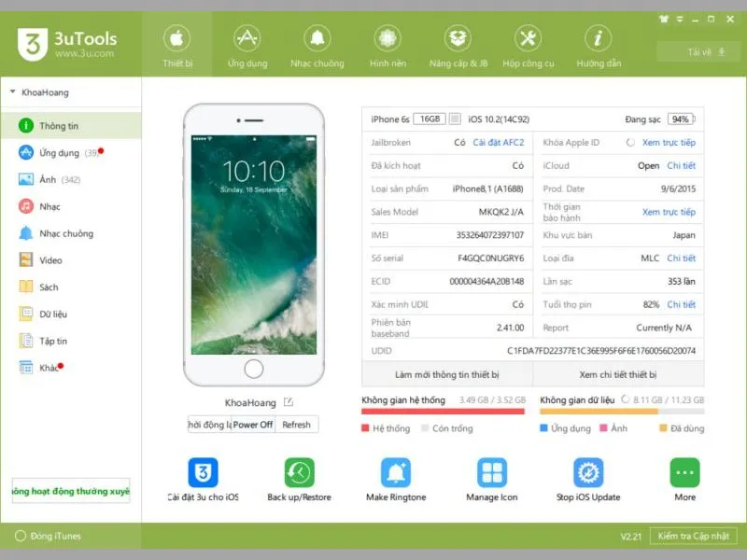This screenshot has width=747, height=560.
Task: Open iCloud Chi tiết link
Action: pos(682,166)
